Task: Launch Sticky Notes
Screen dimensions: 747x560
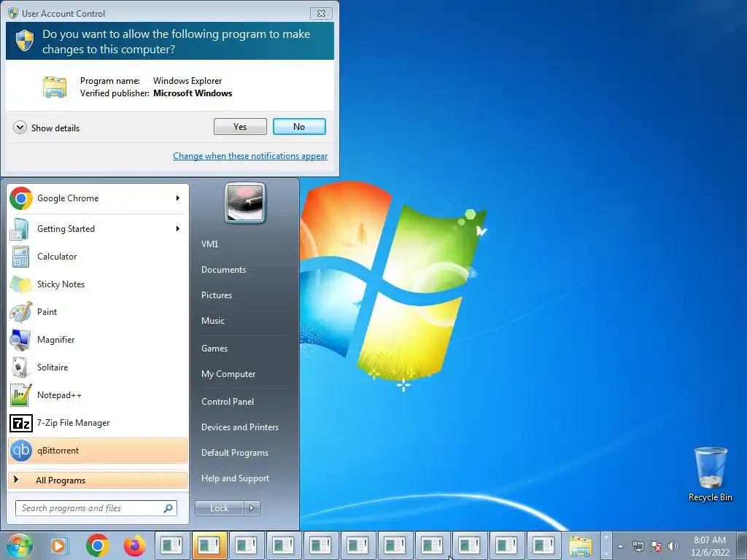Action: (98, 284)
